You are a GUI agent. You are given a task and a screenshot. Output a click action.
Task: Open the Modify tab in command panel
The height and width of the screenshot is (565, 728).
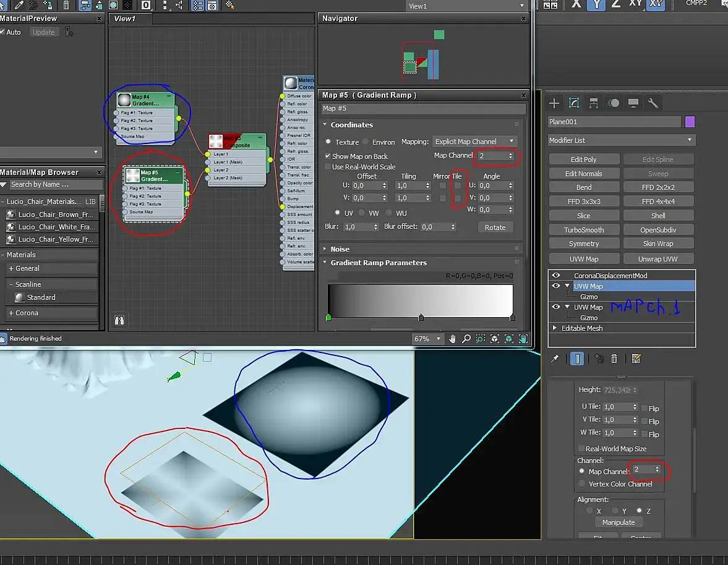pos(574,103)
